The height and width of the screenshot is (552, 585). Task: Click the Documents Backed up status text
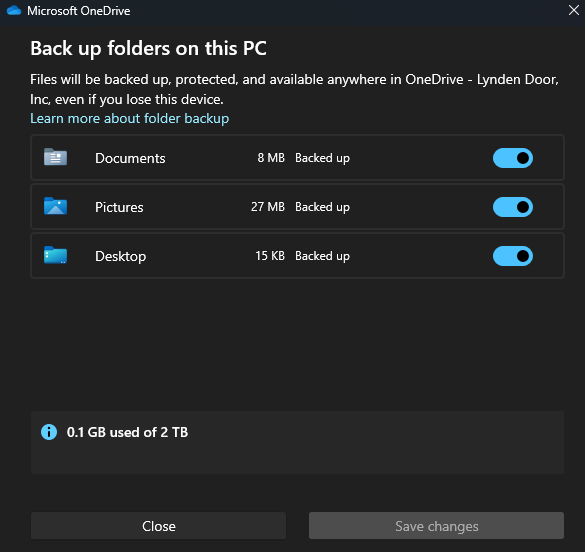pyautogui.click(x=322, y=158)
